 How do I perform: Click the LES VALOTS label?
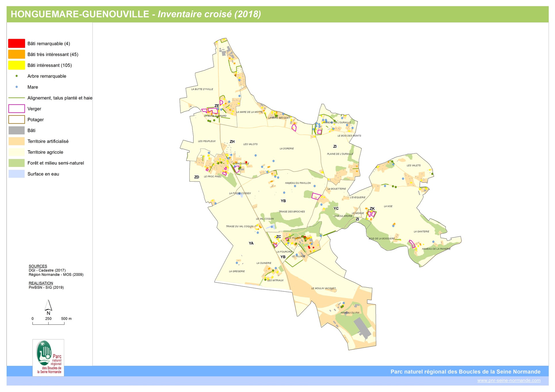[x=251, y=144]
